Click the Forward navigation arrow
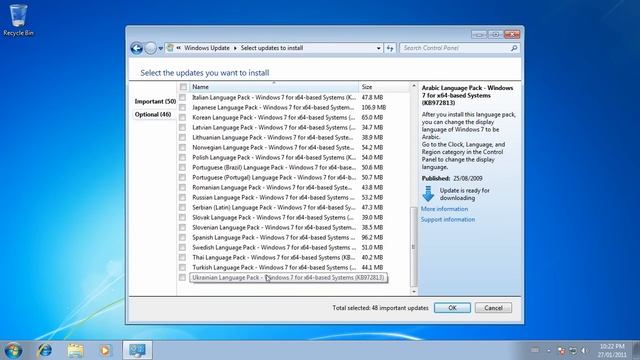 [151, 48]
